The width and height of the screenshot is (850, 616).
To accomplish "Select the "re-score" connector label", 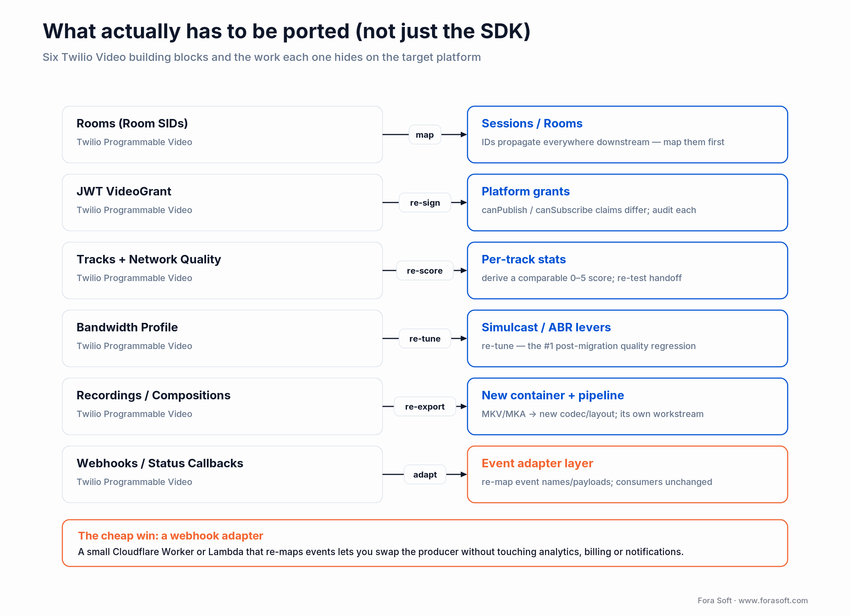I will click(425, 270).
